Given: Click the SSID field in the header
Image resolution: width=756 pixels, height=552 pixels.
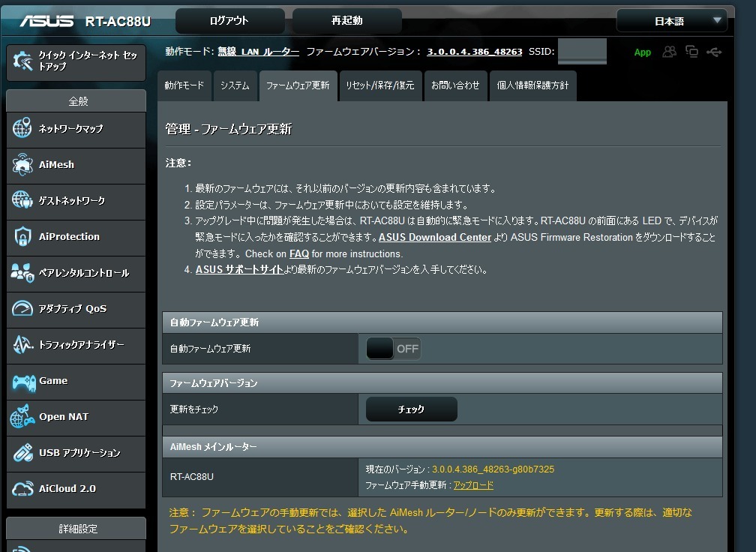Looking at the screenshot, I should 582,52.
